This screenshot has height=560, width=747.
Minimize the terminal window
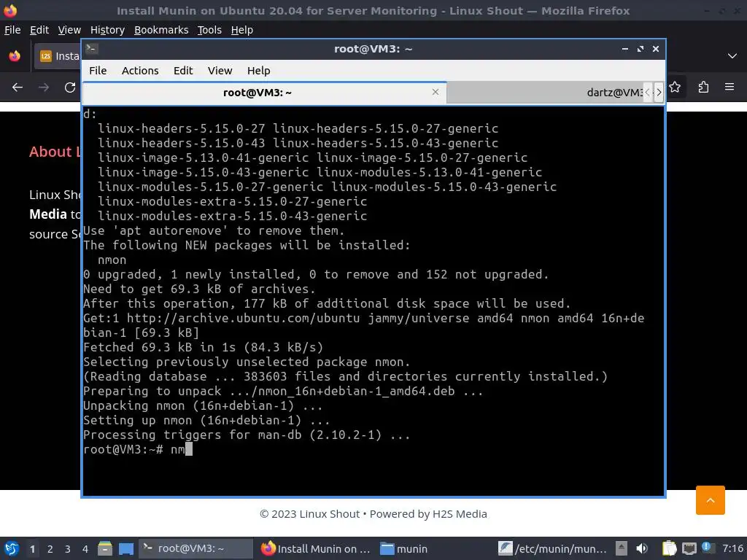[x=624, y=49]
